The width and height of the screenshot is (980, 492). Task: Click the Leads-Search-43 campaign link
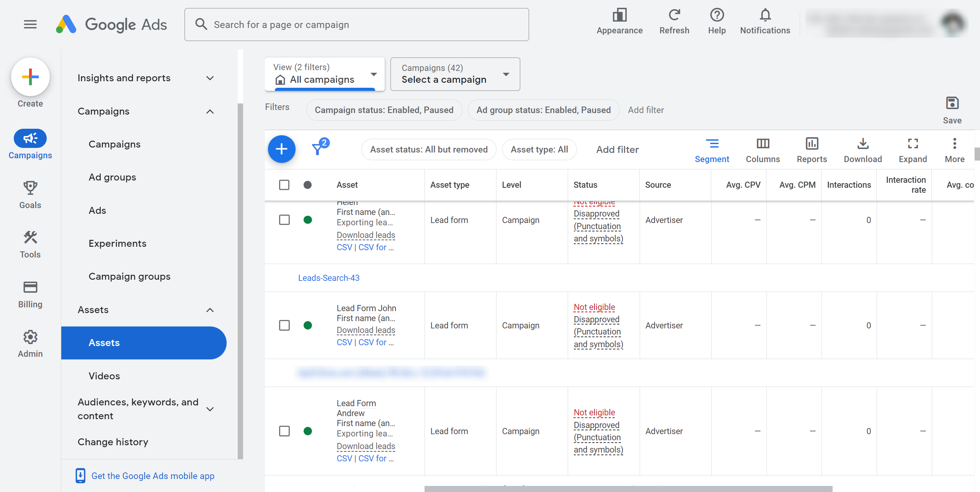[328, 277]
